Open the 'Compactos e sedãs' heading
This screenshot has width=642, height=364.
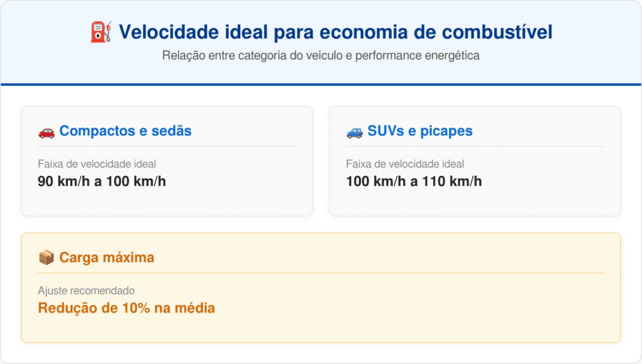pos(125,132)
